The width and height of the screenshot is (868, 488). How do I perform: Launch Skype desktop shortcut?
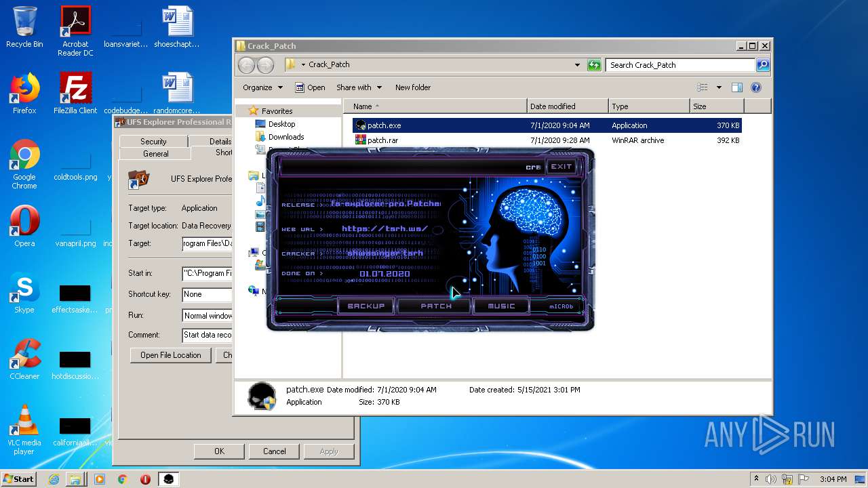(24, 293)
